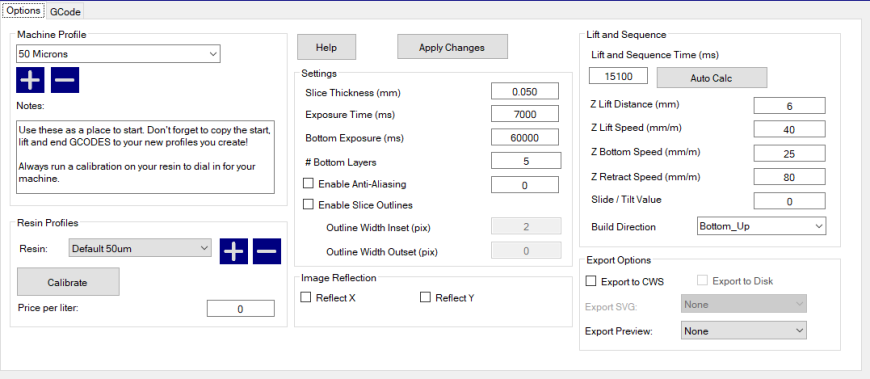Add a new resin profile with plus icon

[234, 251]
